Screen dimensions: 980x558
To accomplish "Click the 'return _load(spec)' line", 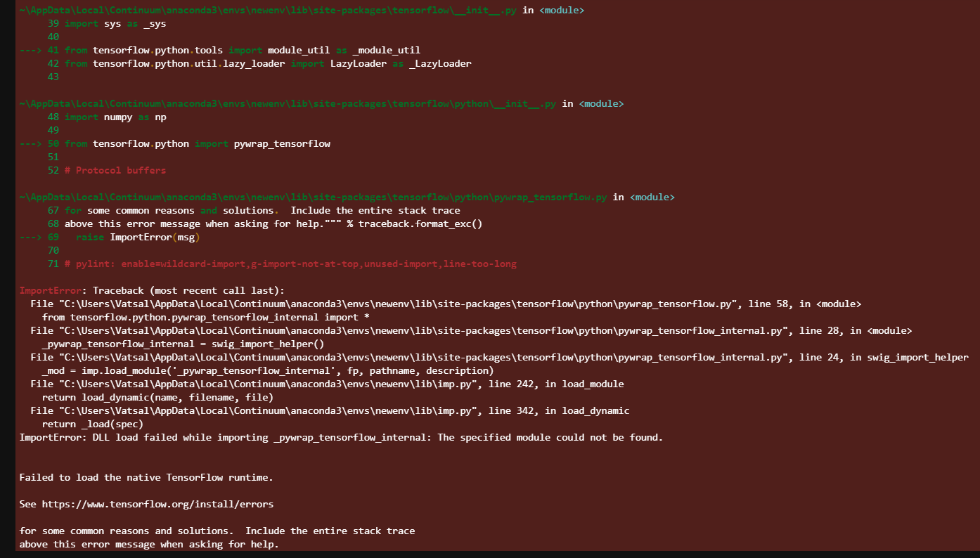I will [x=93, y=424].
